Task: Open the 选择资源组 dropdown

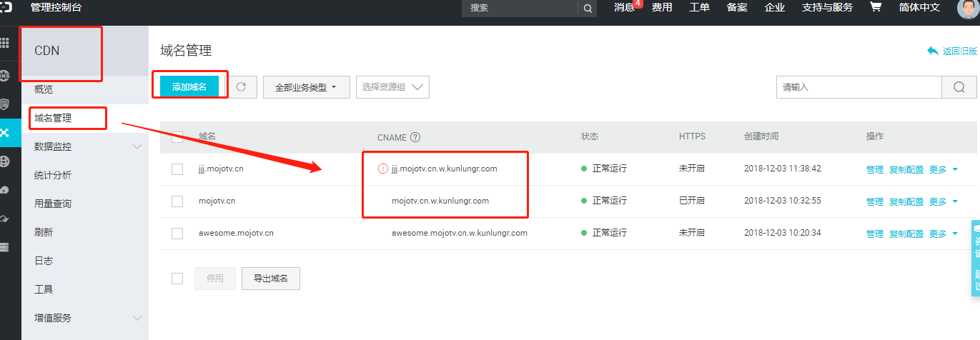Action: pyautogui.click(x=392, y=87)
